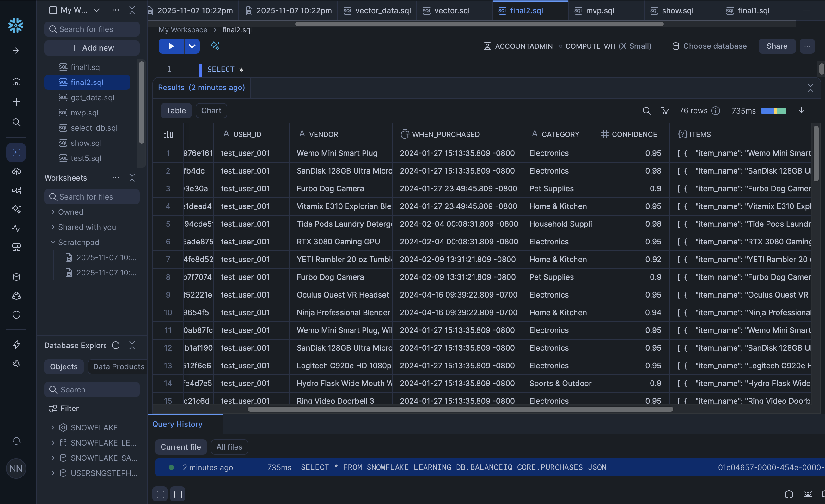Expand the SNOWFLAKE database tree node
Image resolution: width=825 pixels, height=504 pixels.
coord(53,427)
